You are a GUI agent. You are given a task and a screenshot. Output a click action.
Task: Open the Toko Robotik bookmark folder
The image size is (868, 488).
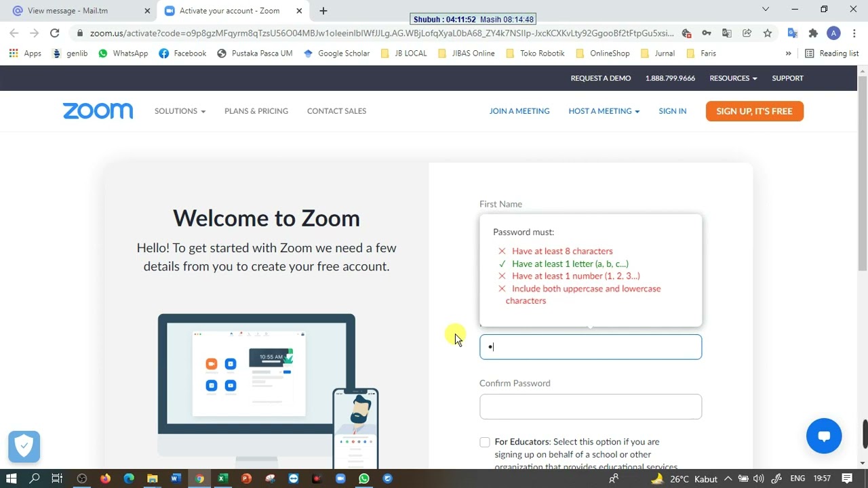[535, 54]
